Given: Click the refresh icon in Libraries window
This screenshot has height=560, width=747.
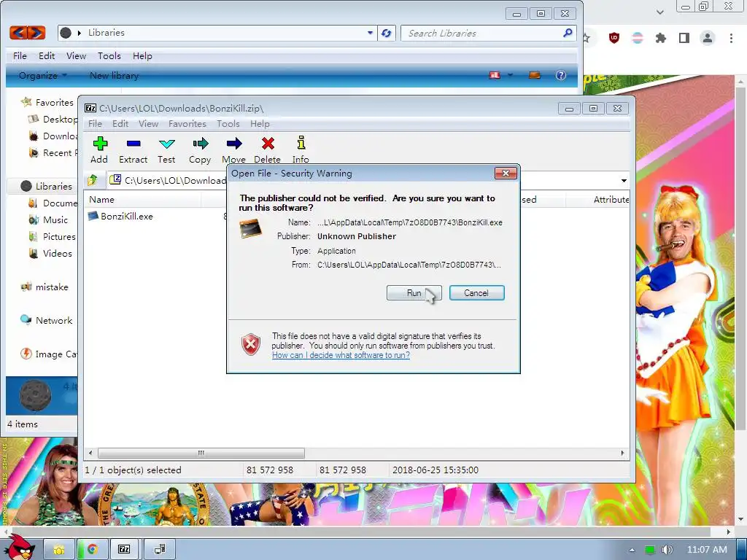Looking at the screenshot, I should coord(387,33).
